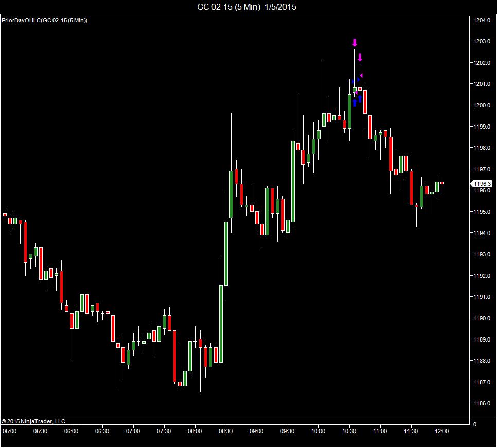
Task: Click the magenta down arrow near the 1202 level
Action: pos(360,57)
